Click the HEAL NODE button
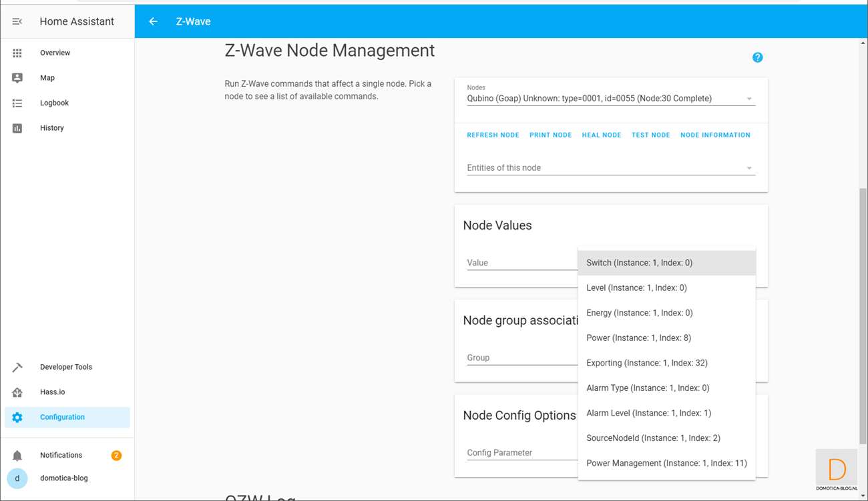This screenshot has height=501, width=868. tap(601, 135)
